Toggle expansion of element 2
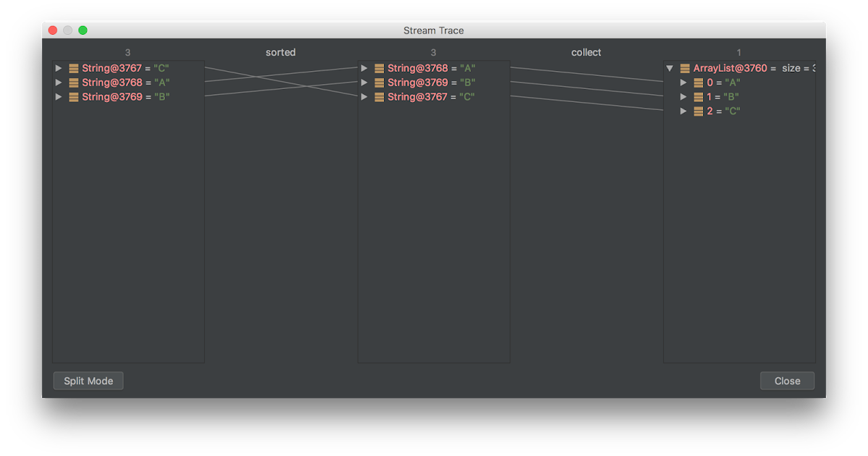The height and width of the screenshot is (456, 868). pyautogui.click(x=684, y=111)
